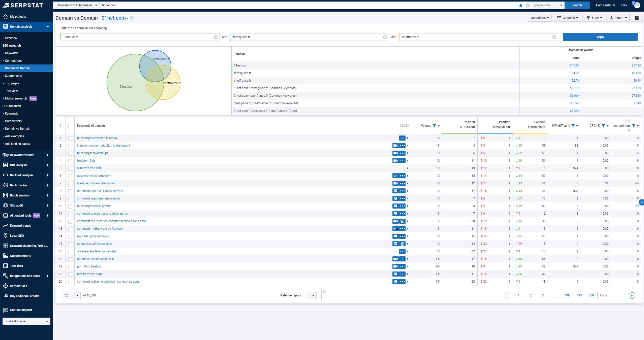The image size is (644, 340).
Task: Check the box for telecharger emission tv replay
Action: (x=70, y=138)
